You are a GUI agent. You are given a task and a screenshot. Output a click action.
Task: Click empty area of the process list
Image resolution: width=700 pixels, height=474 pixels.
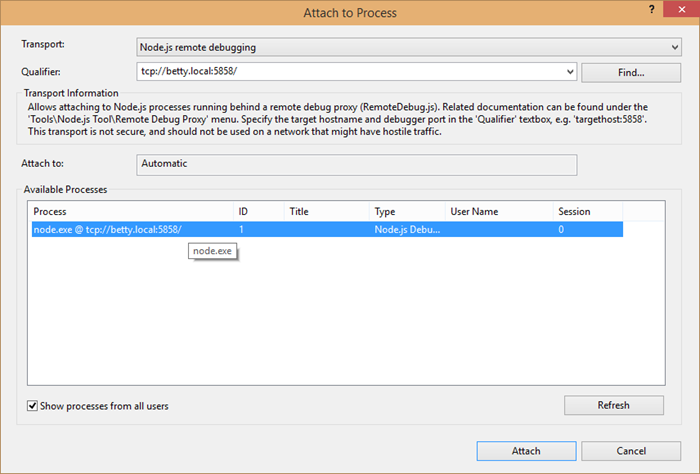click(x=345, y=320)
